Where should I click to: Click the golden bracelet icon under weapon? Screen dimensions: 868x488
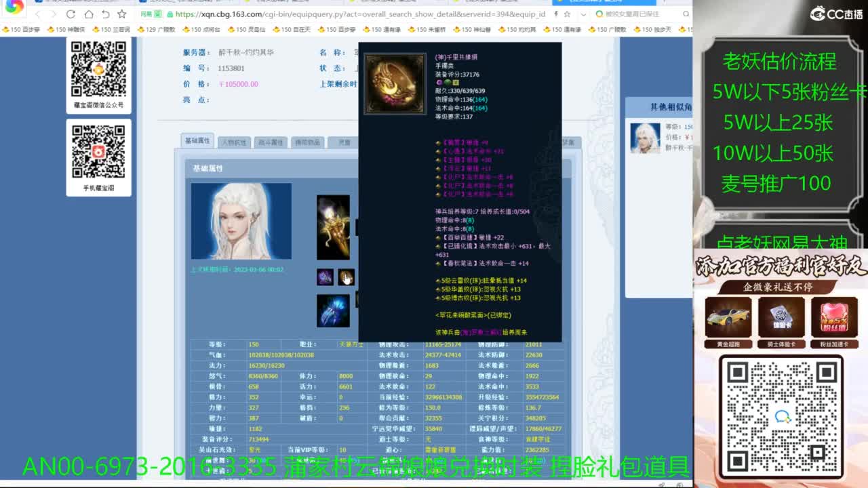click(x=347, y=277)
